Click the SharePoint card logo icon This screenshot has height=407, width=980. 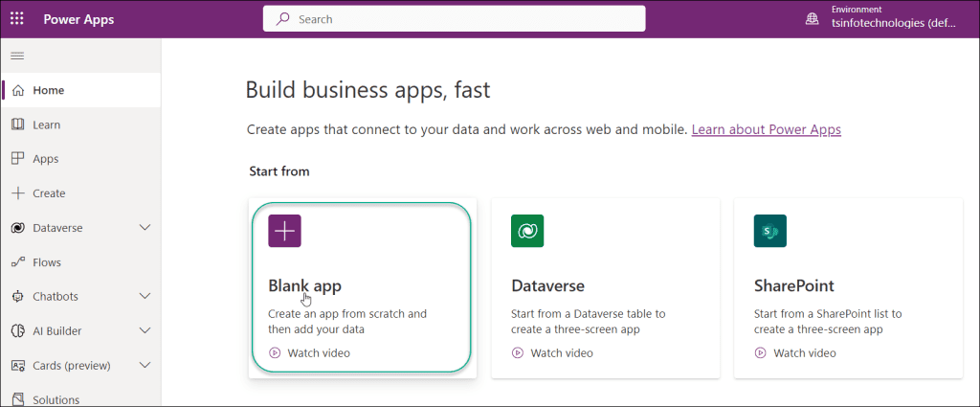[770, 231]
